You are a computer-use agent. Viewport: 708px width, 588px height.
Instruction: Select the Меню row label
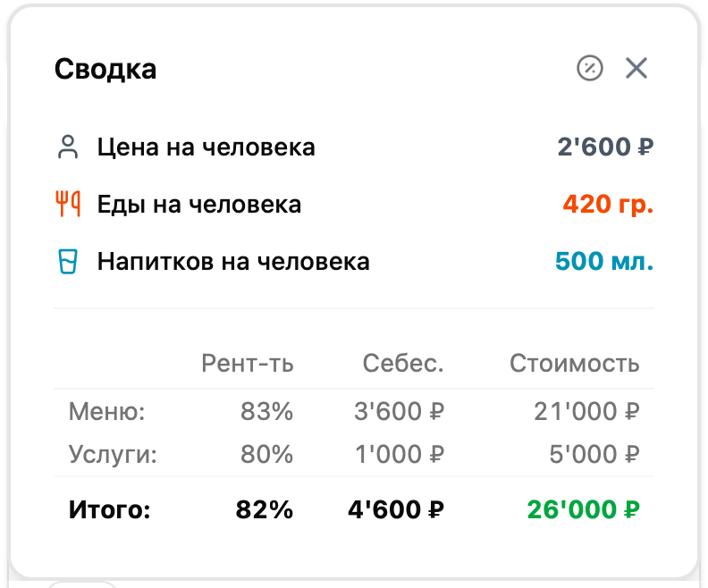pos(106,412)
